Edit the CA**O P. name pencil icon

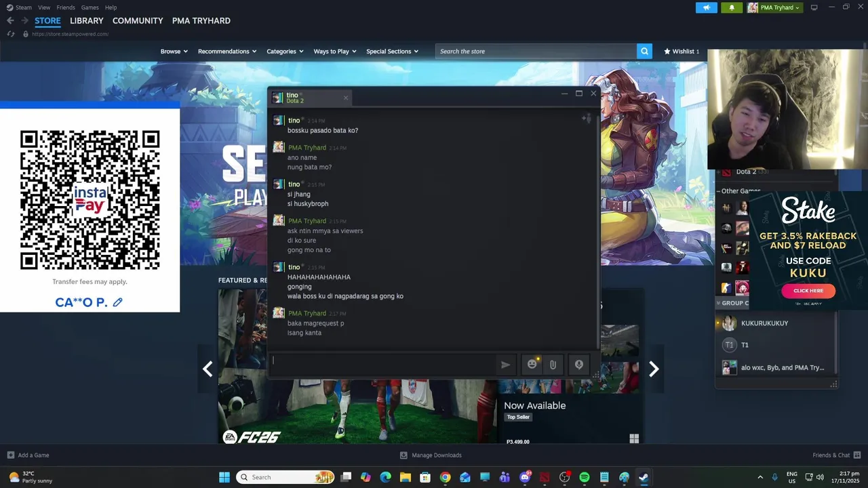pyautogui.click(x=117, y=302)
